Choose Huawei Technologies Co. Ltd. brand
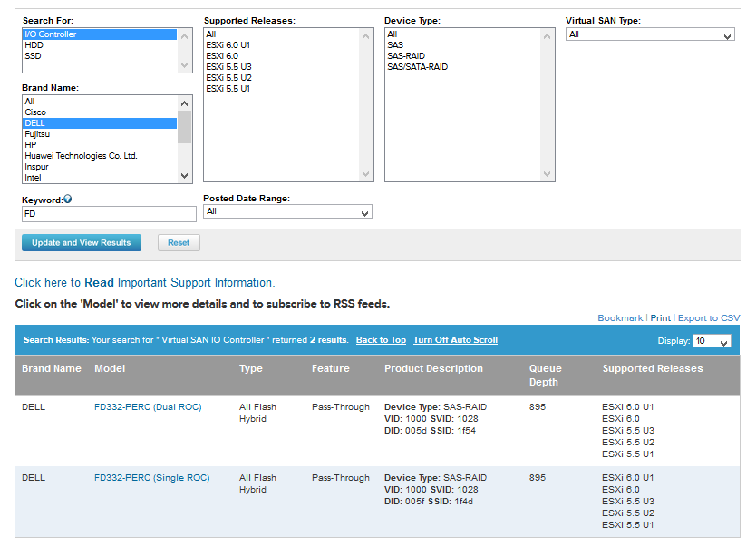 pyautogui.click(x=100, y=156)
